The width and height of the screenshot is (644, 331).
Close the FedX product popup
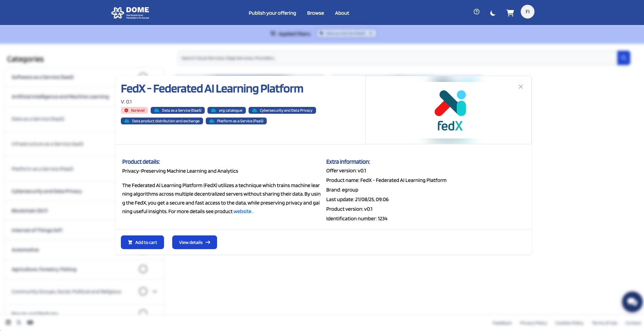[x=520, y=87]
